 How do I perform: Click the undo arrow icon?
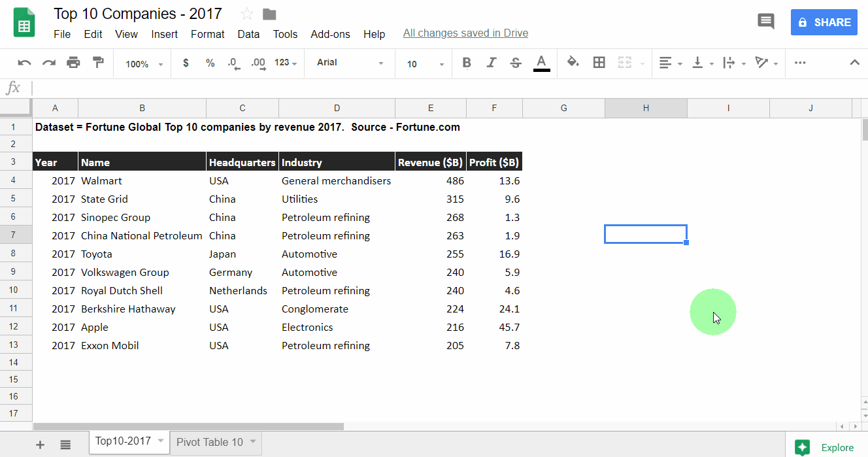point(25,63)
